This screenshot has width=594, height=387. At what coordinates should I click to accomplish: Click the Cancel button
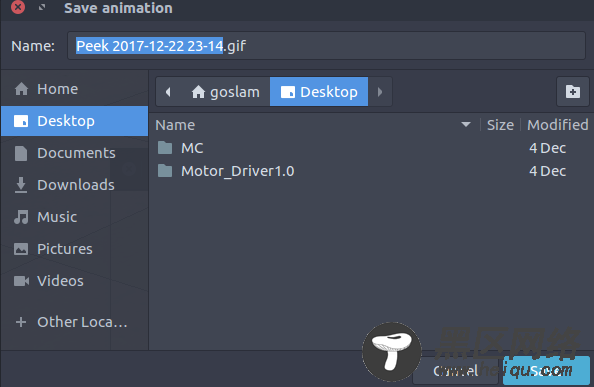coord(456,371)
